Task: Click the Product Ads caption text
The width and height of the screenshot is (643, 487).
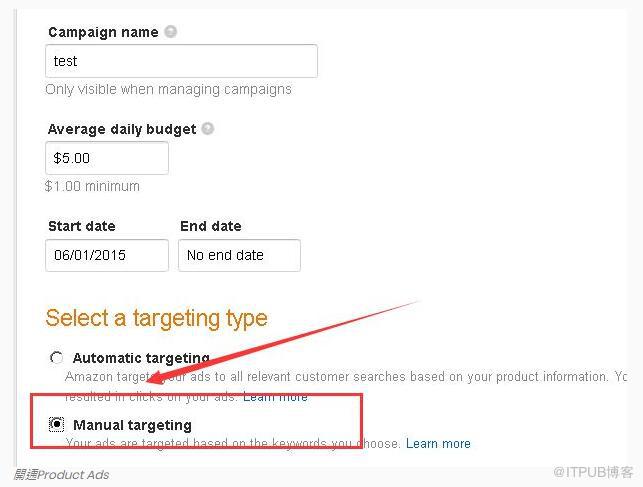Action: pos(62,475)
